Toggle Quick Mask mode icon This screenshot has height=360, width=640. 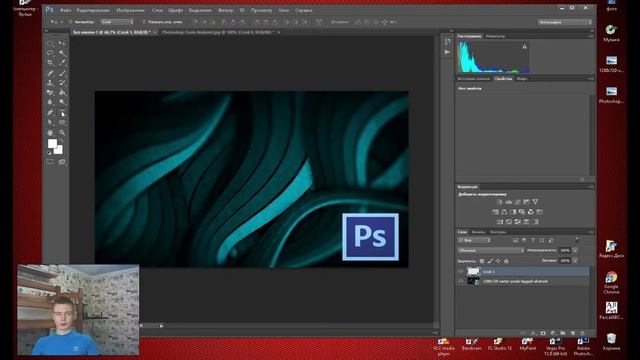[x=50, y=162]
